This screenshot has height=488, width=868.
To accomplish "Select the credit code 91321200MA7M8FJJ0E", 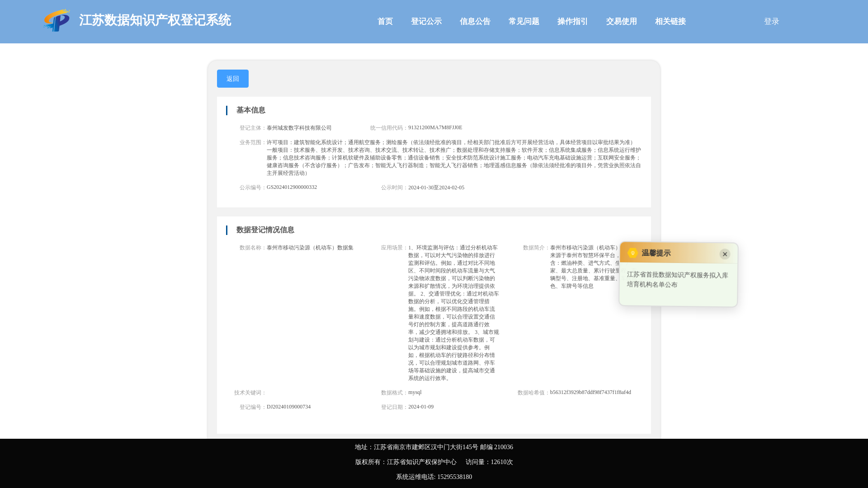I will coord(435,128).
